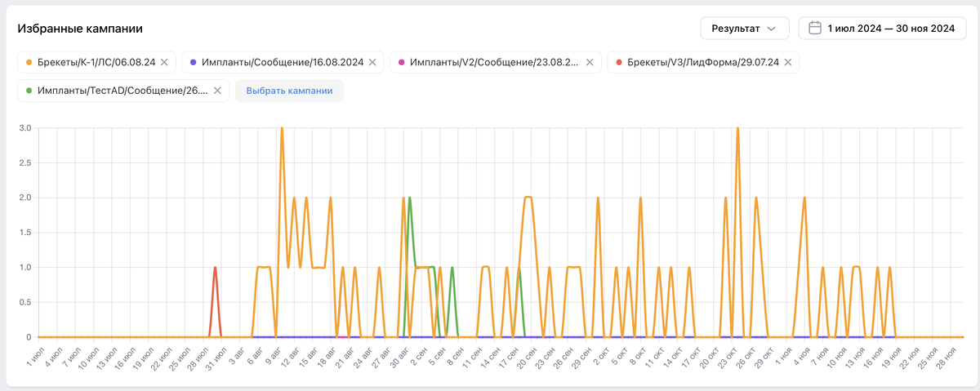Expand the Результат dropdown chevron

click(x=770, y=29)
